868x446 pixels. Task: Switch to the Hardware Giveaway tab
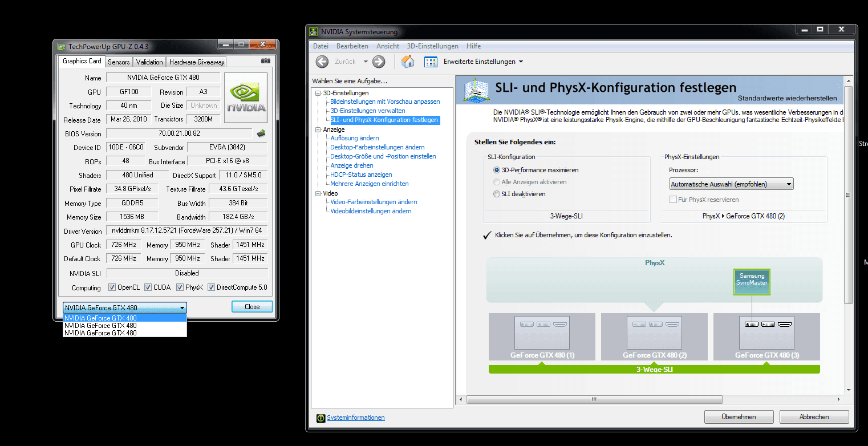(x=197, y=62)
